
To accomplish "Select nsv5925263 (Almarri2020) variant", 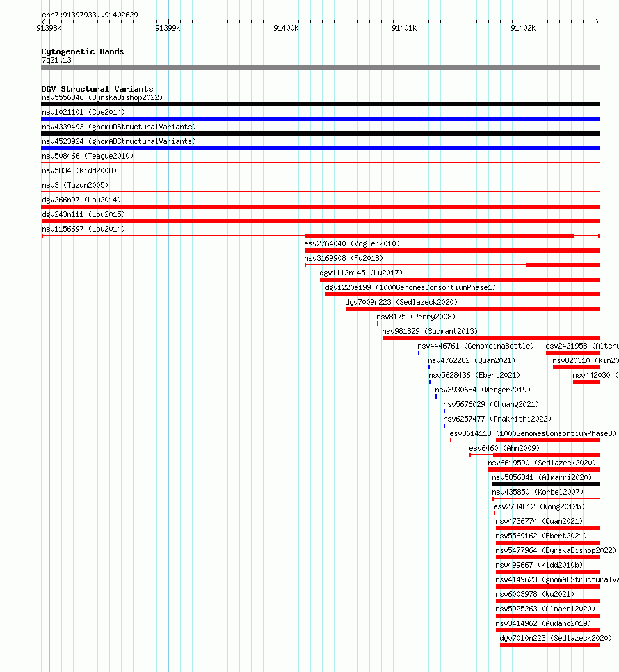I will pyautogui.click(x=546, y=608).
